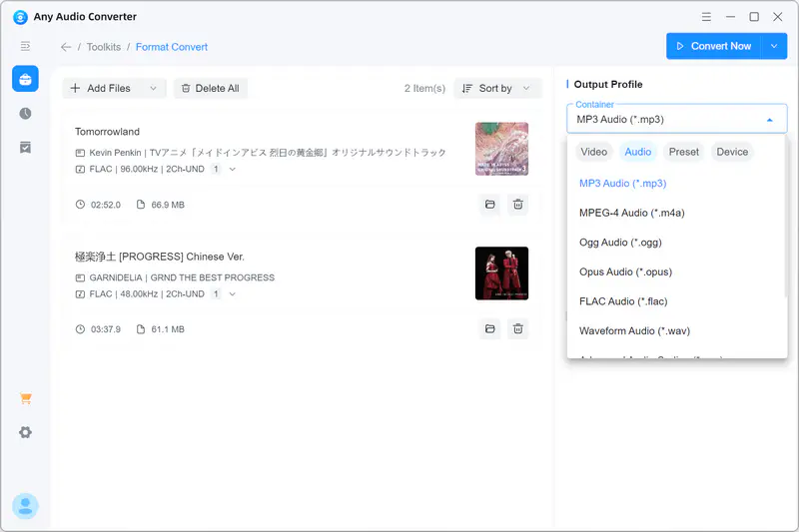Click the Tomorrowland track title
Screen dimensions: 799x532
pyautogui.click(x=107, y=132)
